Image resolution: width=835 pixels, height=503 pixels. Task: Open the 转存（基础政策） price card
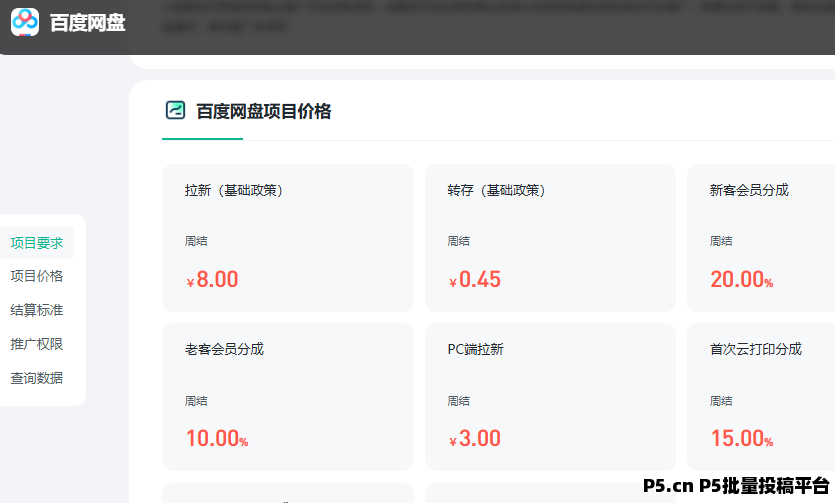click(550, 238)
